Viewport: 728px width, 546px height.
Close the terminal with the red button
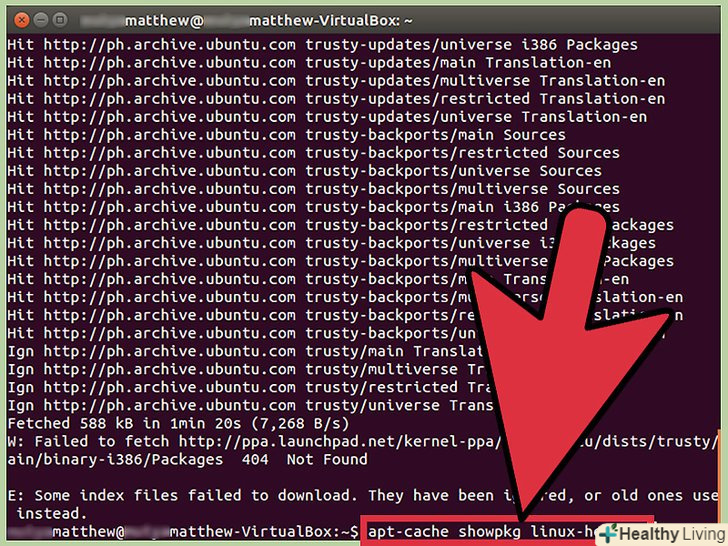[x=21, y=20]
